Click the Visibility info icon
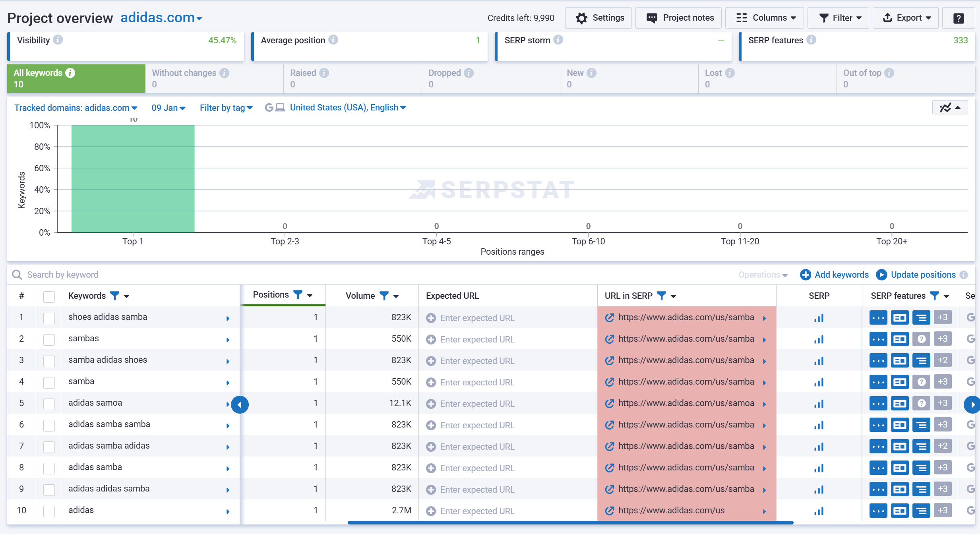 click(58, 40)
